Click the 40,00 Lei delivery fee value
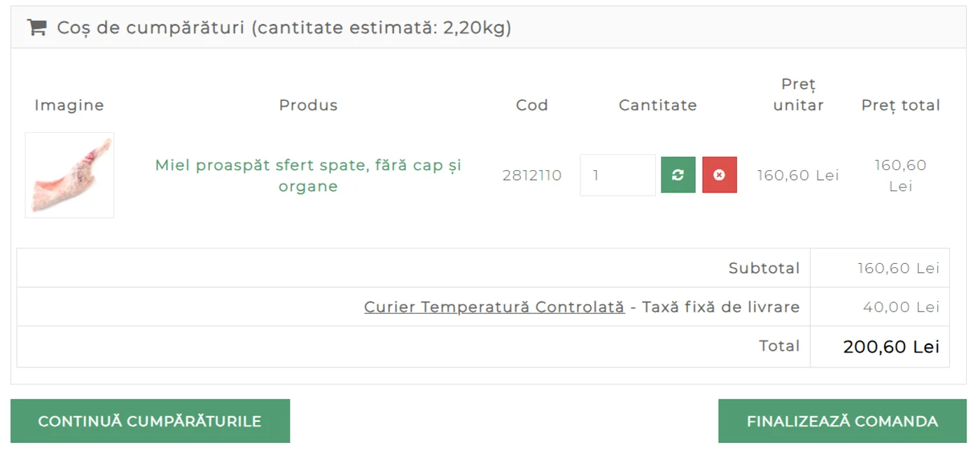 (901, 307)
